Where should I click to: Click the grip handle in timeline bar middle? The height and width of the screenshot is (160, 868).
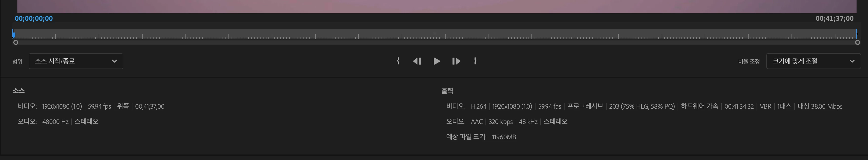tap(435, 33)
